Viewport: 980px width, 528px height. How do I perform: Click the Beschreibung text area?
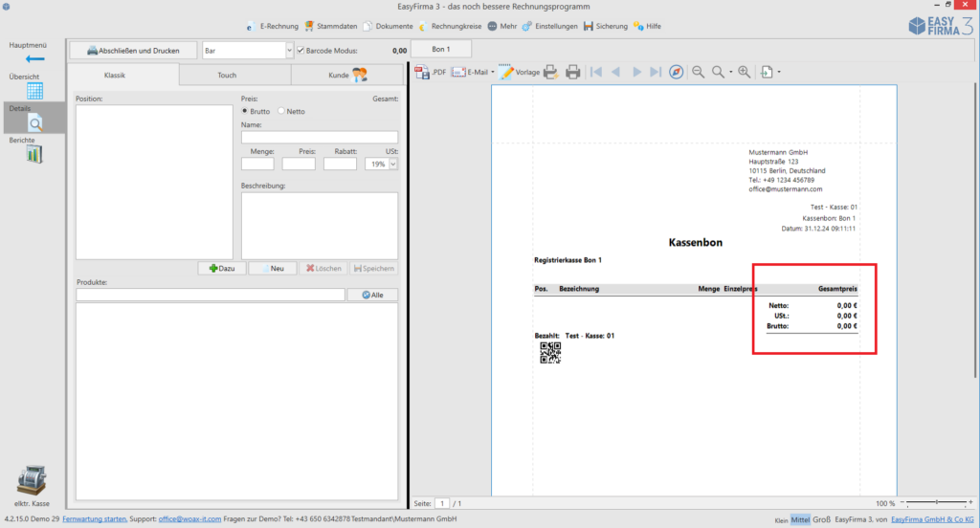320,226
